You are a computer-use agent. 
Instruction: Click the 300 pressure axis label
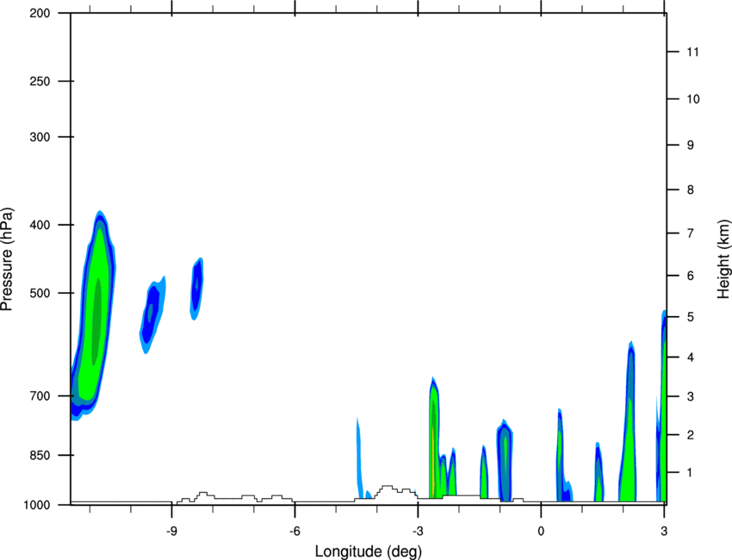[x=40, y=137]
